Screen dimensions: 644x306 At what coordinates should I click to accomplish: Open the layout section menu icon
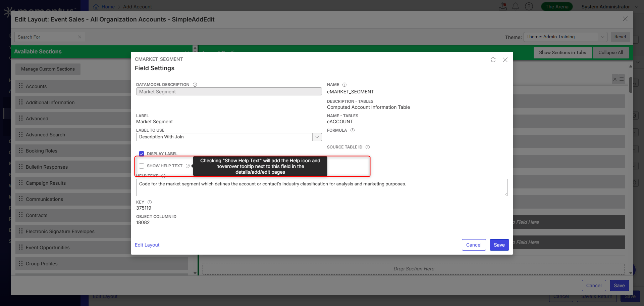click(622, 79)
